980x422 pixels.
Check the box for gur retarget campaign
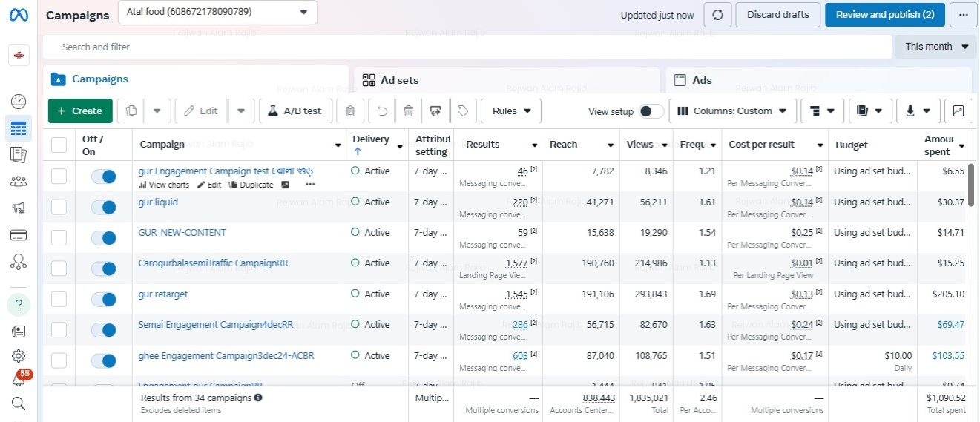[x=59, y=299]
